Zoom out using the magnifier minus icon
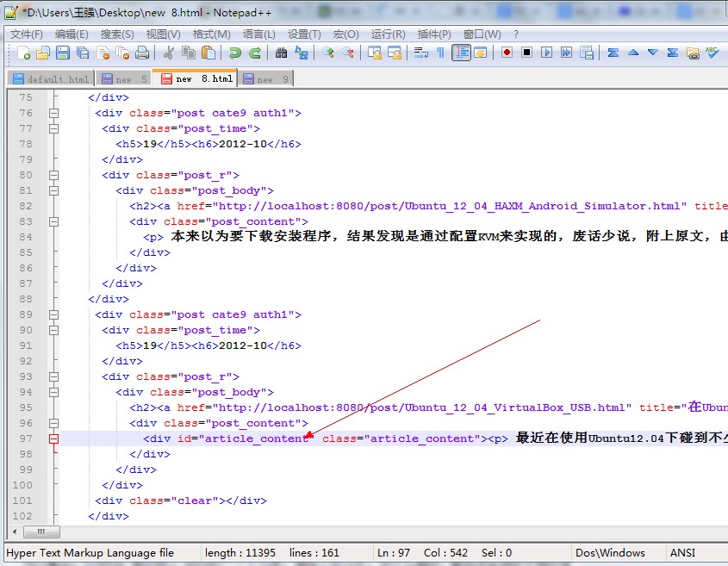The height and width of the screenshot is (566, 728). (348, 53)
